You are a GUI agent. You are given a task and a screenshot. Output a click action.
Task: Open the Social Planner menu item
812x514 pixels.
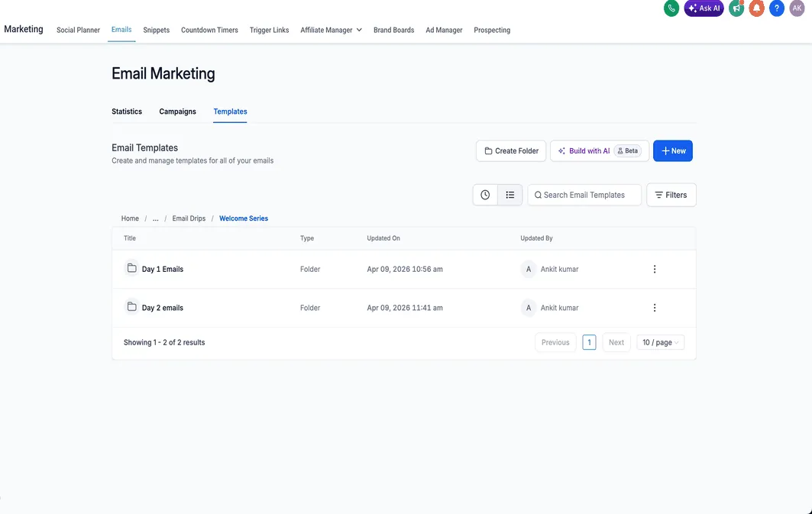(x=78, y=30)
